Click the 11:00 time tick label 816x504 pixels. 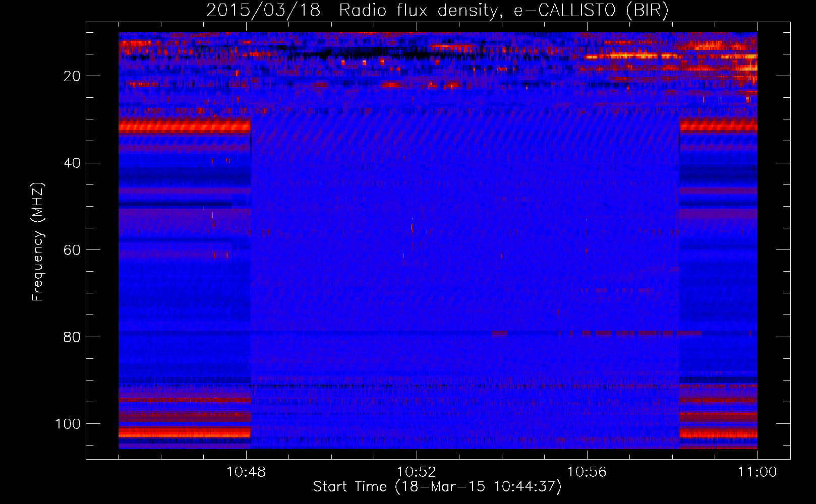tap(757, 472)
